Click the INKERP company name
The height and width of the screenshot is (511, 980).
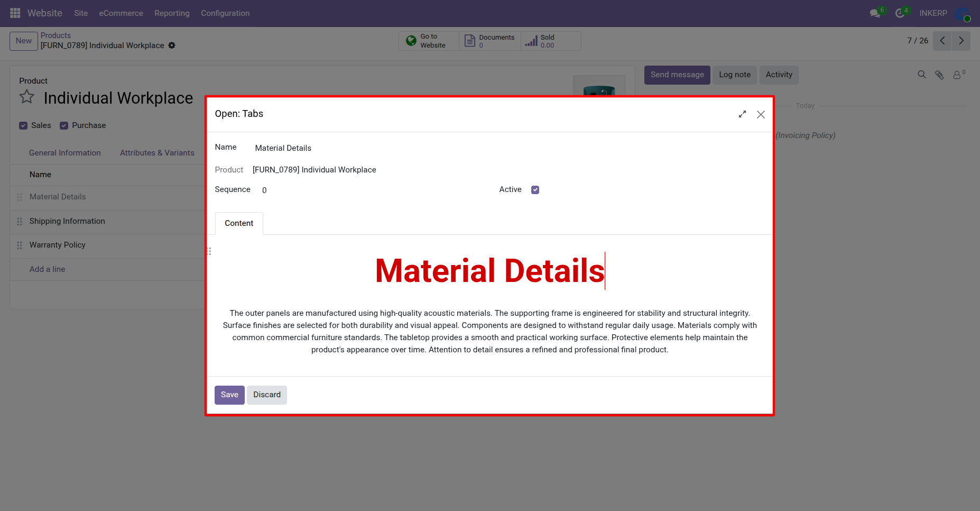(933, 13)
